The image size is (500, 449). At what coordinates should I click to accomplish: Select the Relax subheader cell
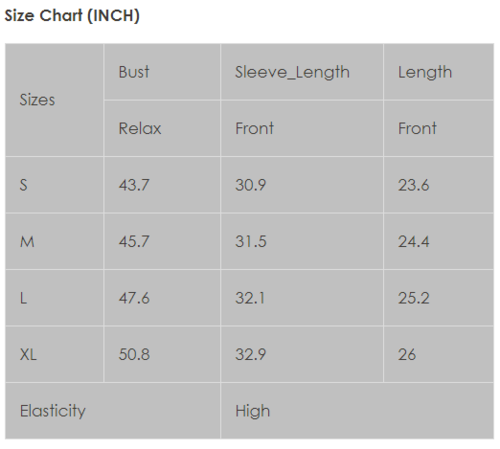point(162,128)
